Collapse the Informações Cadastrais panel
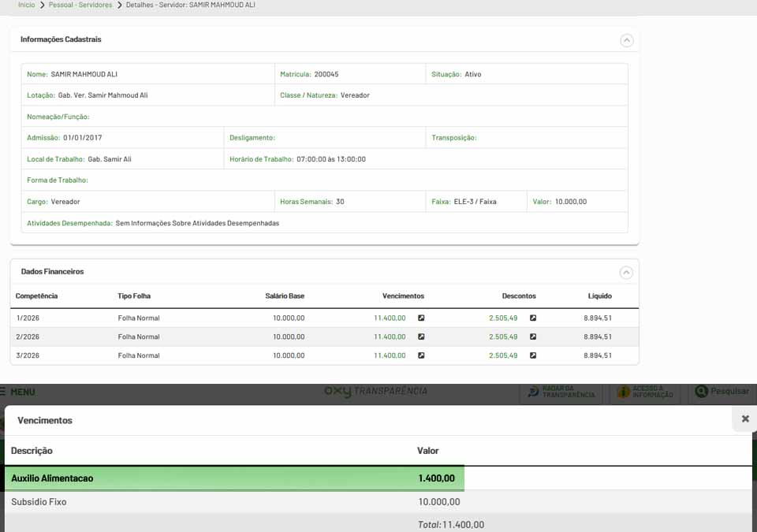This screenshot has height=532, width=757. click(x=626, y=40)
